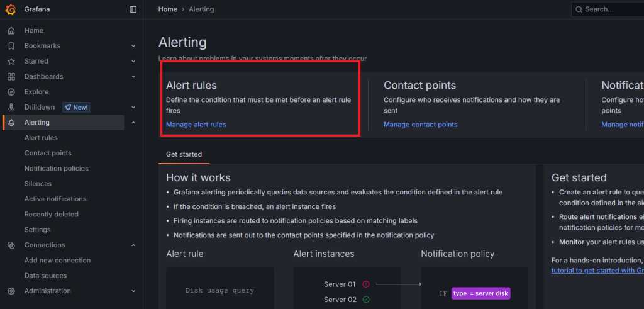Click the Drilldown icon in sidebar
This screenshot has width=644, height=309.
[11, 107]
